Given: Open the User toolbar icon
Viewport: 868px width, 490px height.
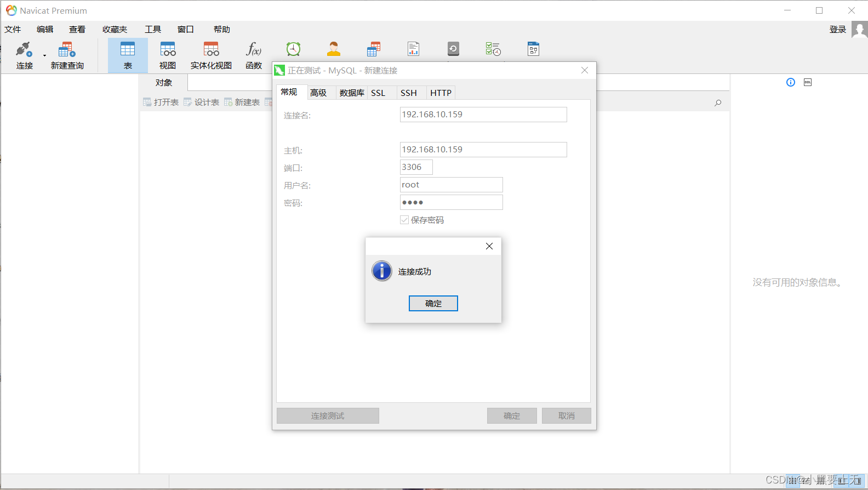Looking at the screenshot, I should pos(334,49).
